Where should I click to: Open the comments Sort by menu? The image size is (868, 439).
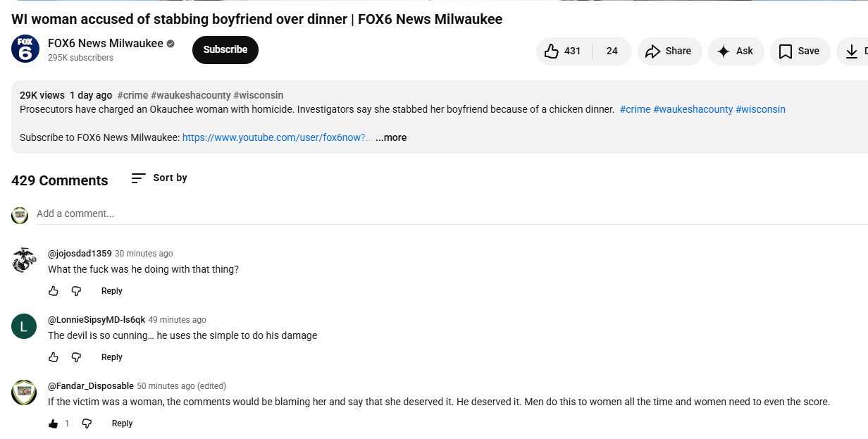[159, 178]
